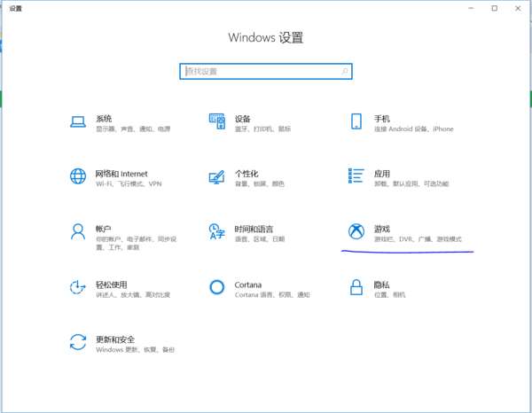
Task: Click the Android iPhone description text
Action: click(x=413, y=129)
